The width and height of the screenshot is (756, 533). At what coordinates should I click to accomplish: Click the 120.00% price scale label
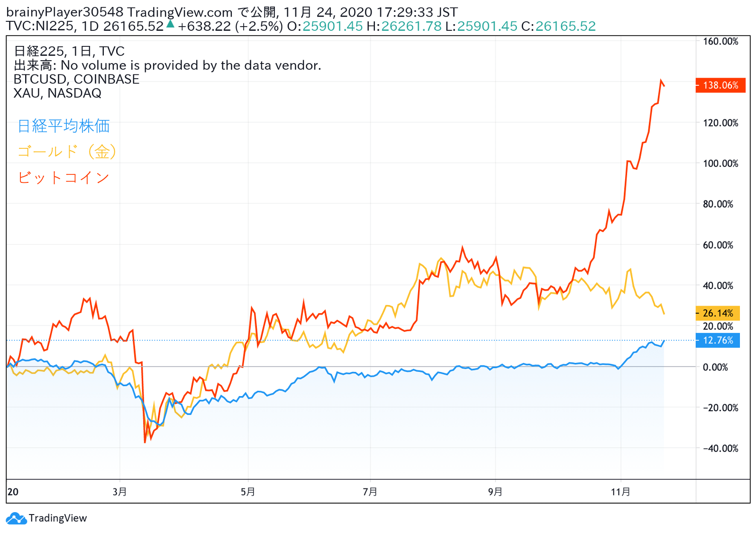(x=720, y=123)
